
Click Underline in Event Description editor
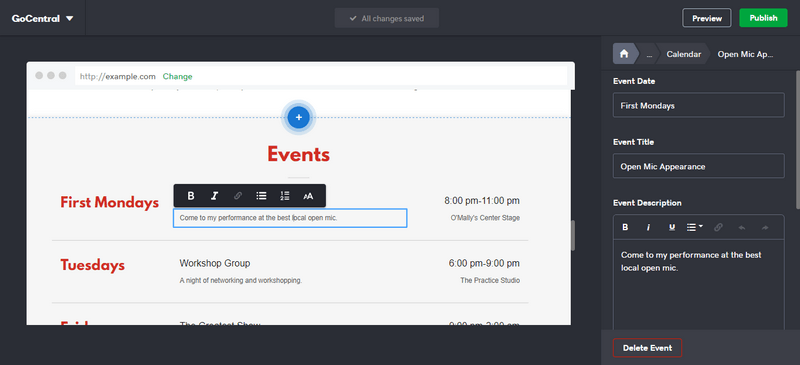coord(672,227)
